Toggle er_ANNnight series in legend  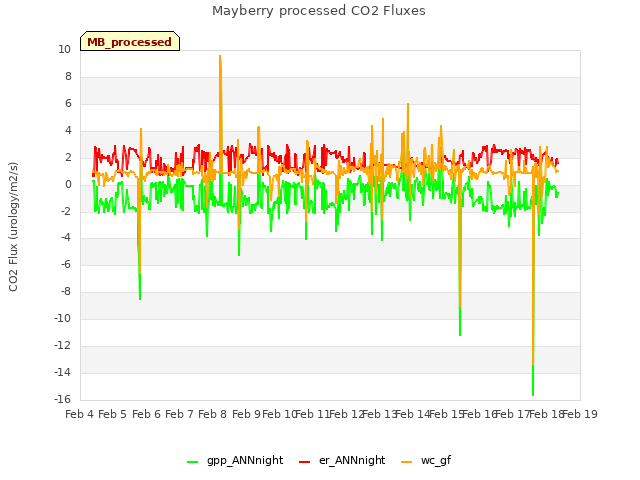tap(342, 460)
